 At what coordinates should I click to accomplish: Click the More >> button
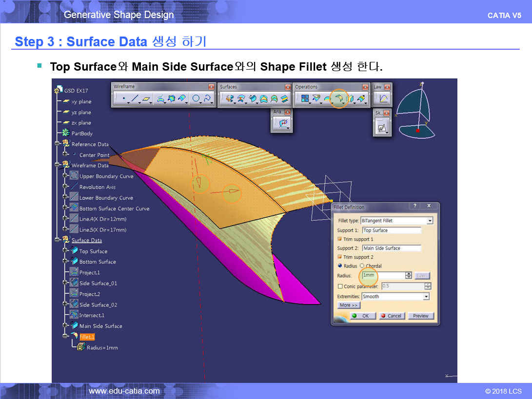349,305
